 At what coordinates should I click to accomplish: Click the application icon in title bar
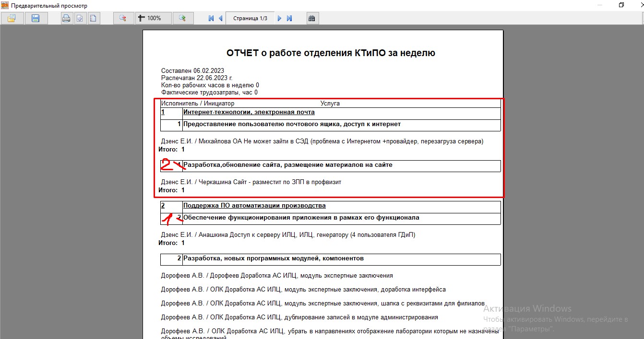[x=5, y=5]
